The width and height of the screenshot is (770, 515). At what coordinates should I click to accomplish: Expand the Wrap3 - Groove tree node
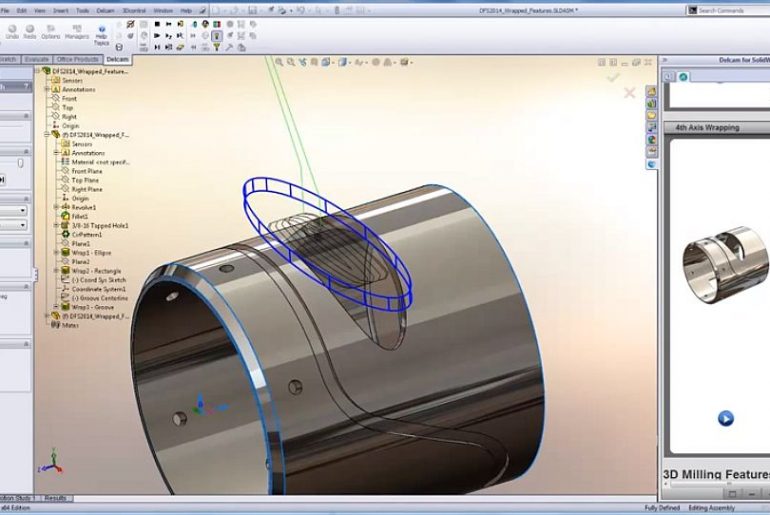56,307
